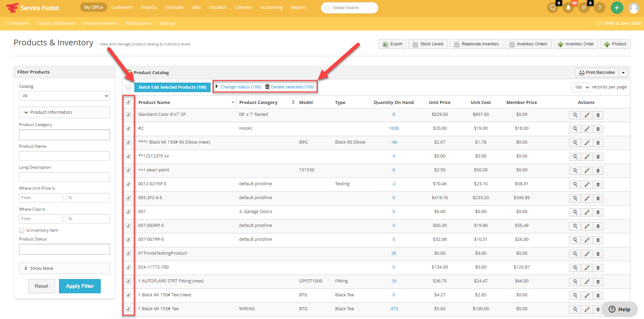Collapse the Product Information section
Image resolution: width=644 pixels, height=319 pixels.
pyautogui.click(x=64, y=112)
